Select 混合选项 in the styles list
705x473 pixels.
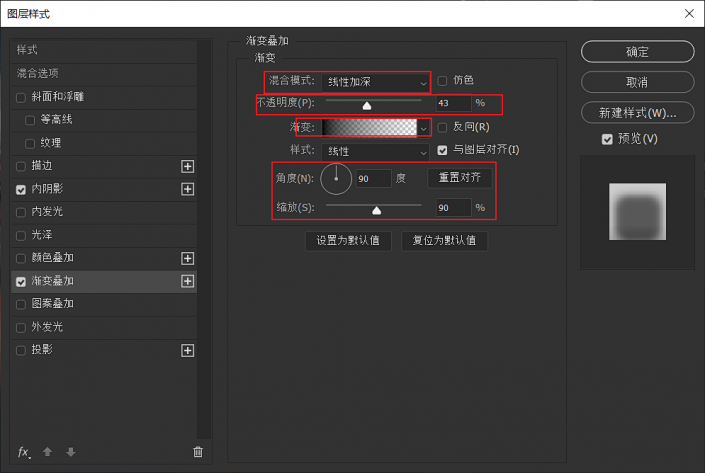38,73
